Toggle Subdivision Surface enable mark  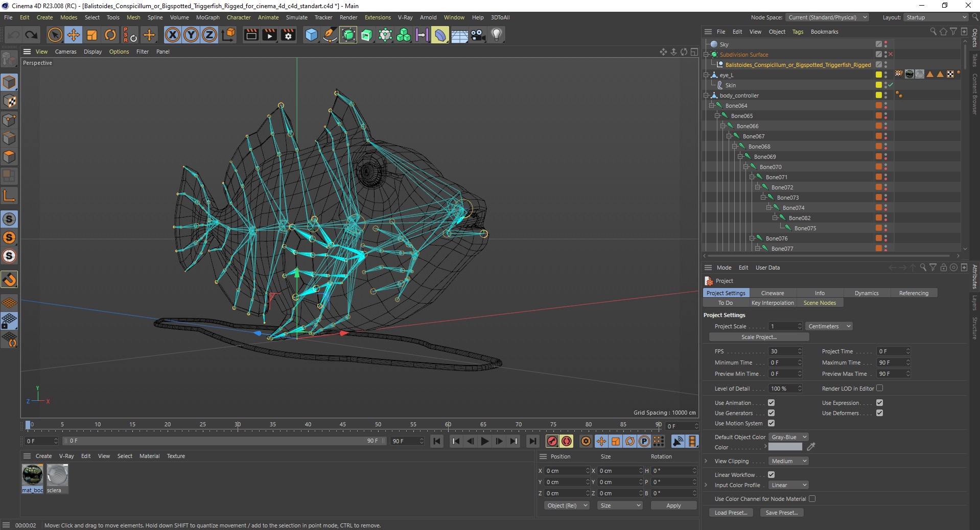click(x=891, y=55)
